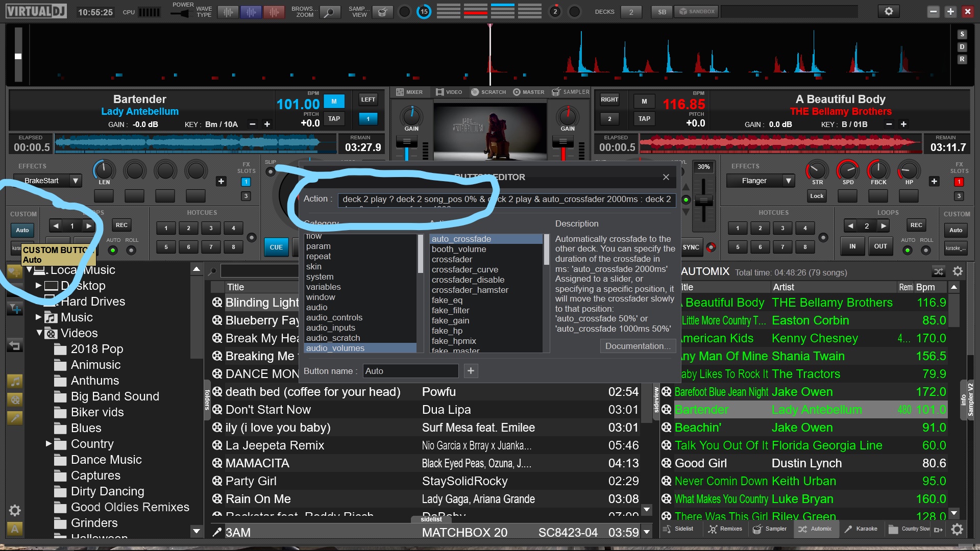Open the BrakeStart effect dropdown
Viewport: 980px width, 551px height.
coord(76,181)
